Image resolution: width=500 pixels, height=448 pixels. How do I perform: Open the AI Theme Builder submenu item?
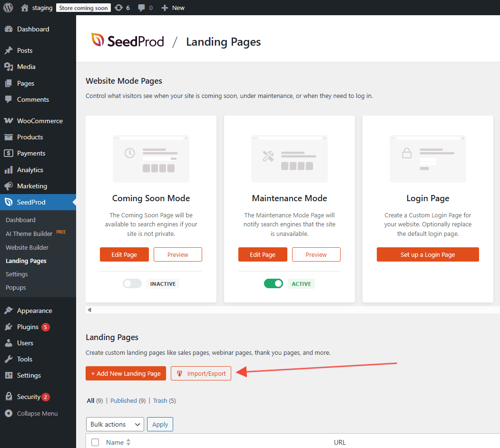[x=29, y=234]
